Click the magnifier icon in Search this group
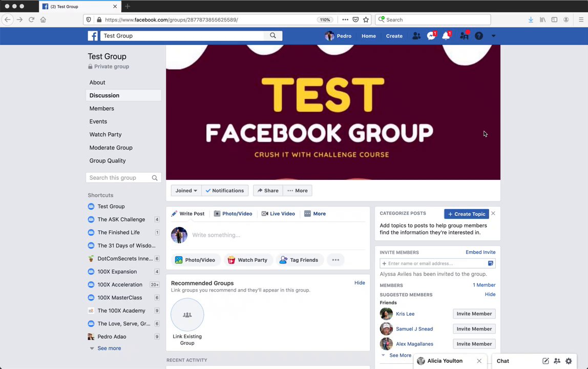The width and height of the screenshot is (588, 369). (x=155, y=178)
